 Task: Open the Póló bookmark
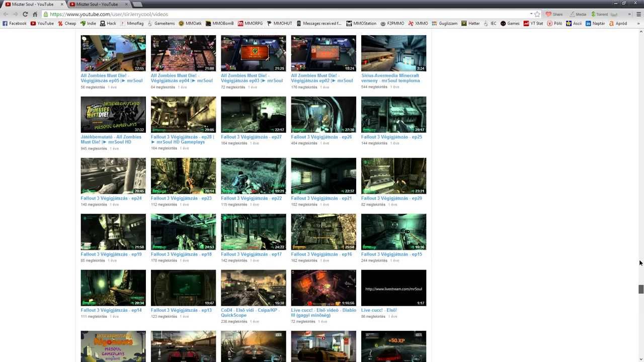point(554,23)
